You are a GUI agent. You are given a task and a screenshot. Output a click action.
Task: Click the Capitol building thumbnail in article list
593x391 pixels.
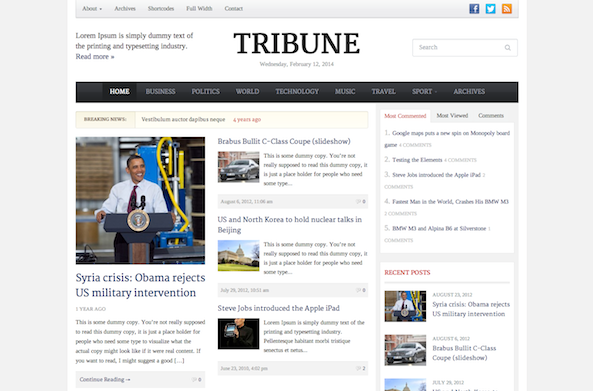238,256
